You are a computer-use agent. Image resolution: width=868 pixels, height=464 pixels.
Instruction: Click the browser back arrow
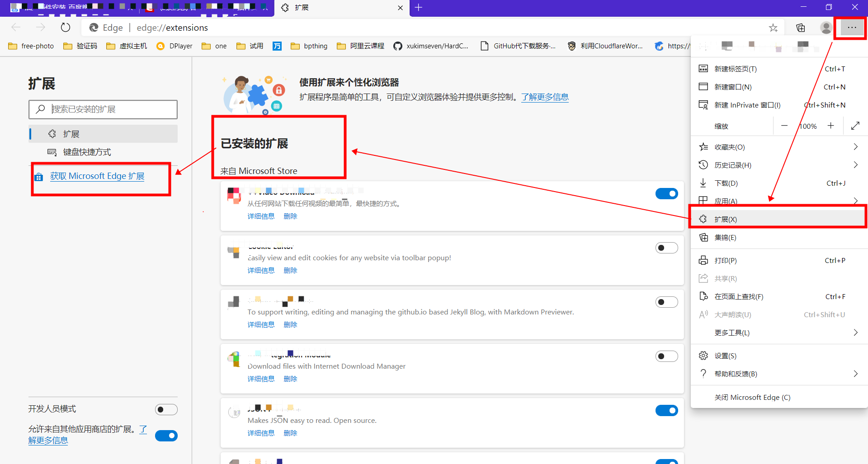16,28
